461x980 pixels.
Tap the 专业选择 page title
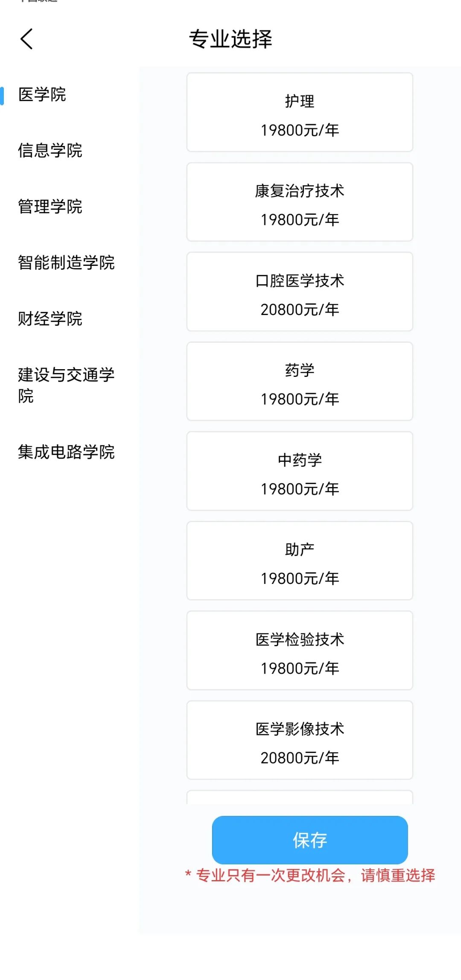point(230,39)
